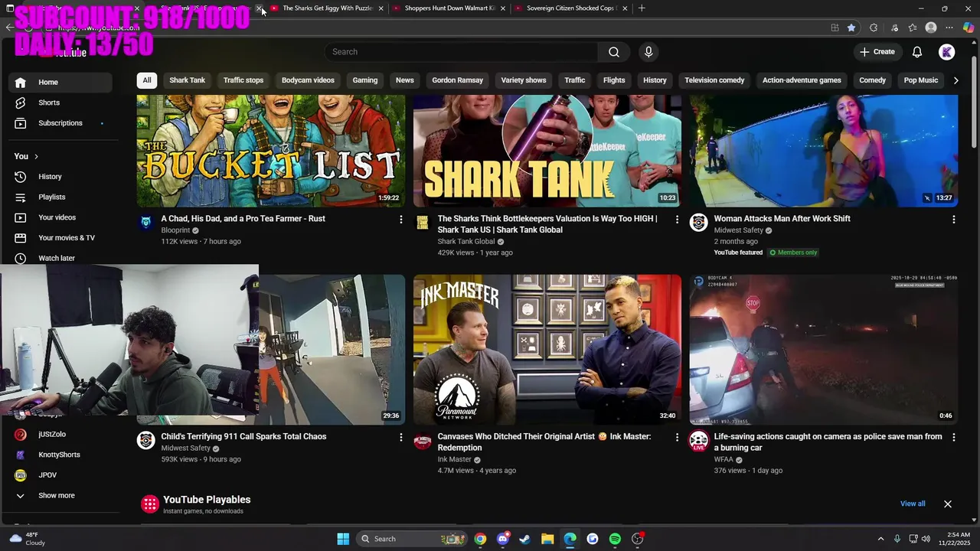Click the YouTube search input field
The image size is (980, 551).
[463, 52]
